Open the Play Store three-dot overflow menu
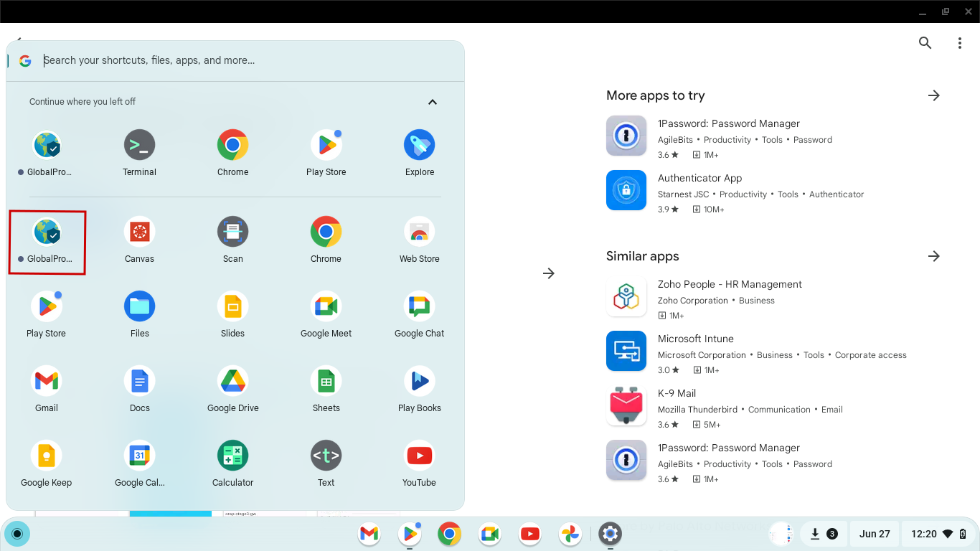This screenshot has width=980, height=551. point(960,43)
